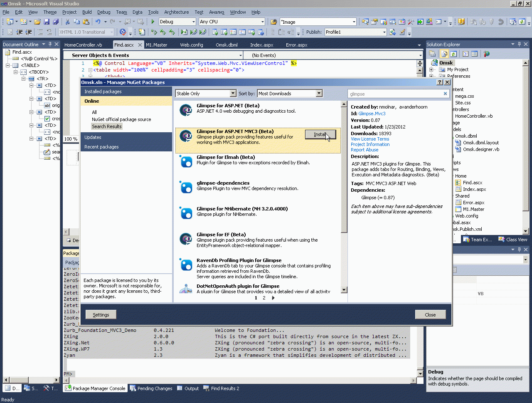This screenshot has height=403, width=532.
Task: Click the Settings button in NuGet dialog
Action: pyautogui.click(x=101, y=315)
